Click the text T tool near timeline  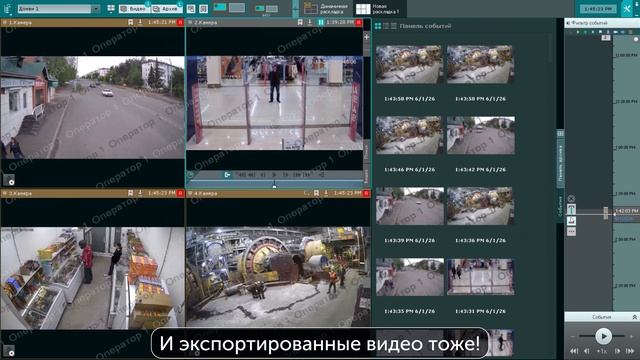point(571,209)
